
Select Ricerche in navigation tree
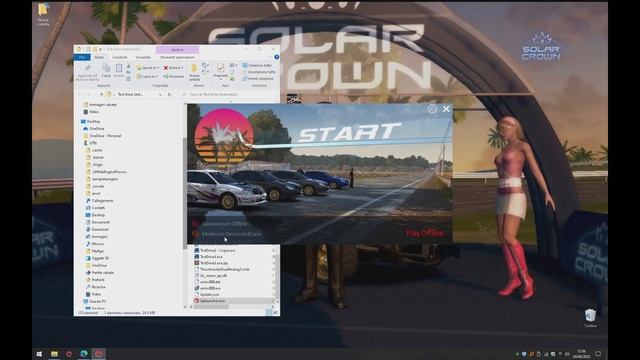click(x=96, y=287)
